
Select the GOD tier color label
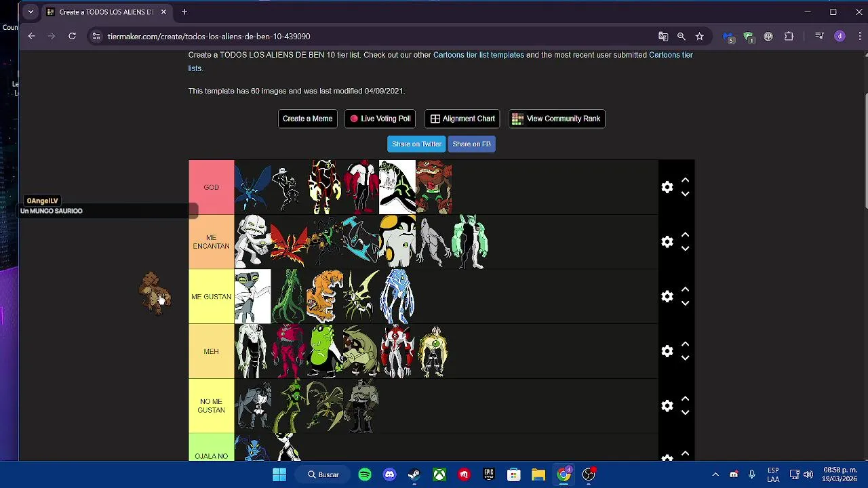tap(211, 187)
